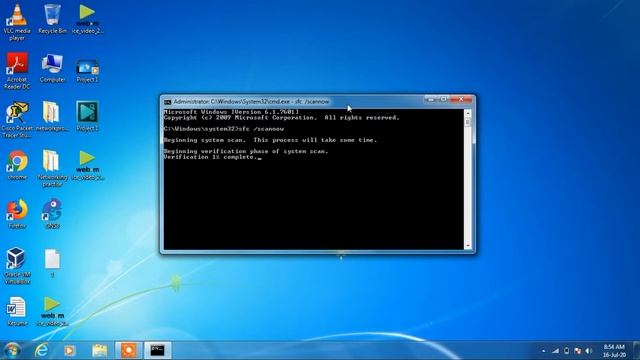Viewport: 640px width, 360px height.
Task: Click the cmd window scrollbar up arrow
Action: 468,113
